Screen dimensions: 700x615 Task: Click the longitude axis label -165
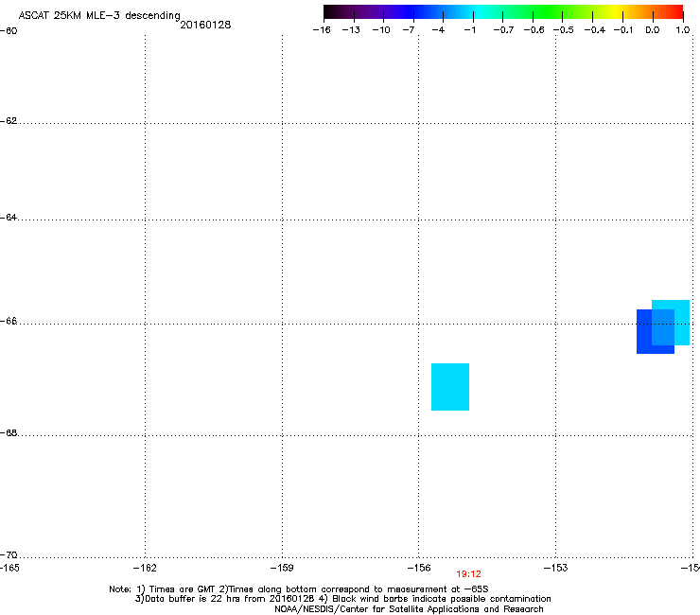point(9,568)
